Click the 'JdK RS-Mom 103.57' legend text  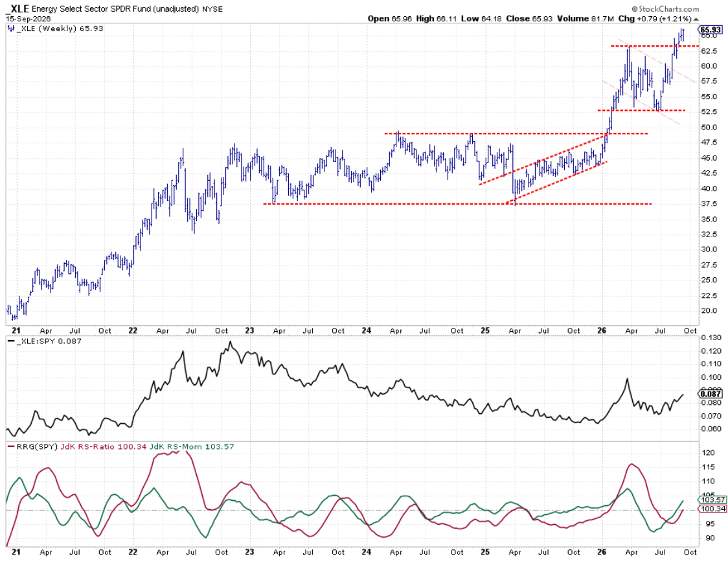[192, 447]
